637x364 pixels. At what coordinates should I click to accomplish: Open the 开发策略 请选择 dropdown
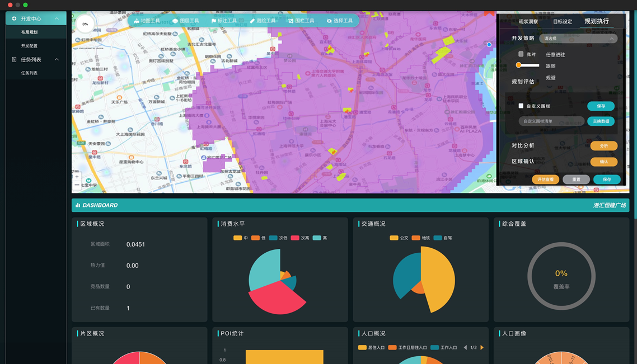click(x=578, y=39)
